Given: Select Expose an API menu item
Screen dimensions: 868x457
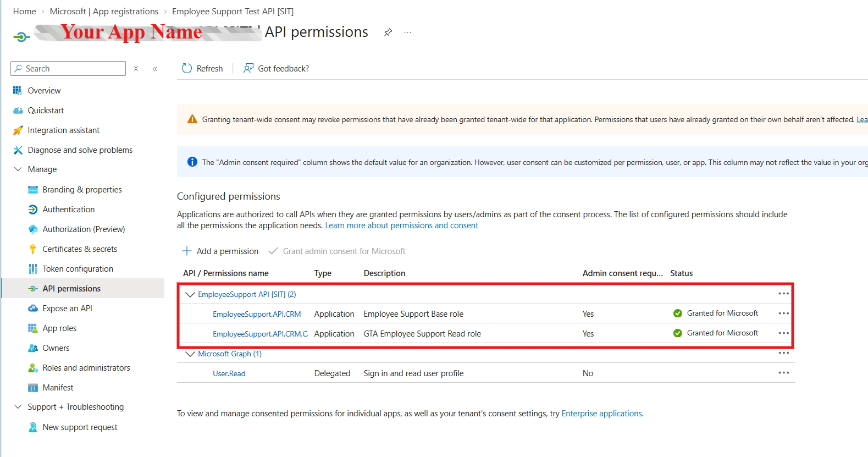Looking at the screenshot, I should [68, 309].
